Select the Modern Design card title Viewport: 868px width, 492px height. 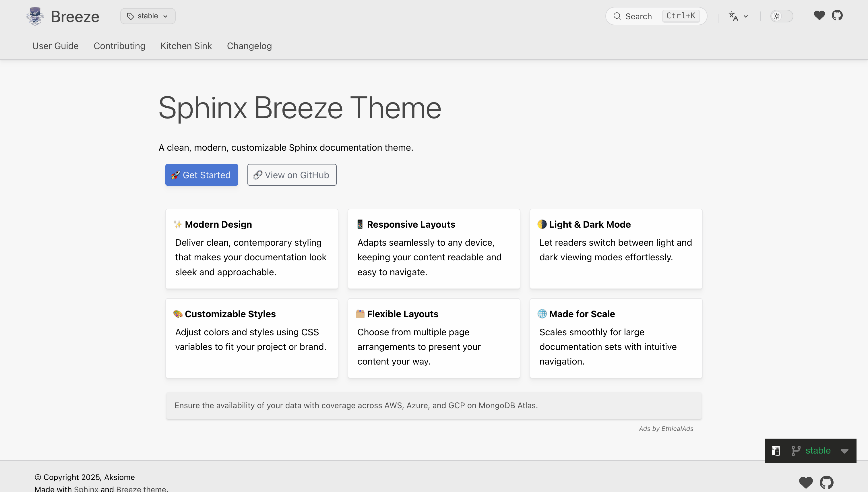tap(218, 224)
